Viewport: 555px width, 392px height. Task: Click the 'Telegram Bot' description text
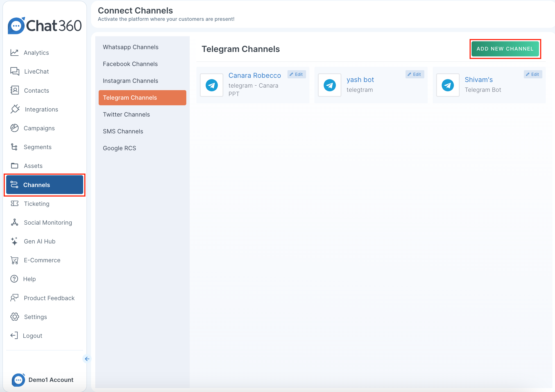point(483,90)
